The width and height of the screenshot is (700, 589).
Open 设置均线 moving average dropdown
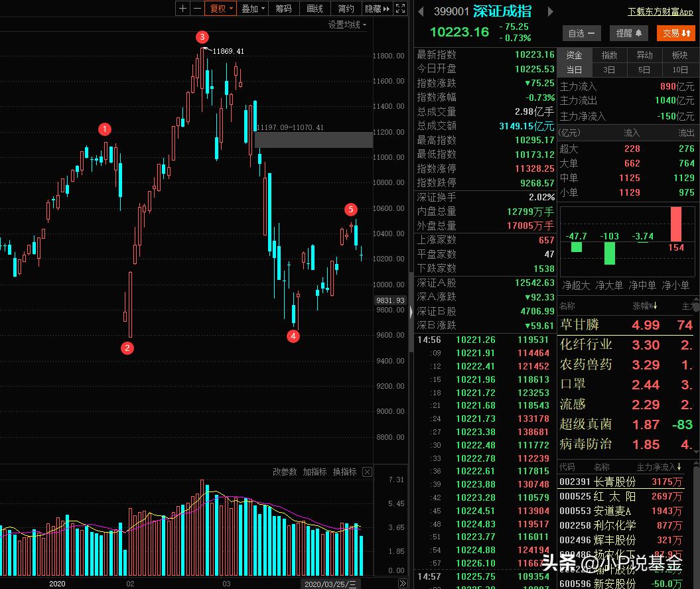[x=347, y=25]
